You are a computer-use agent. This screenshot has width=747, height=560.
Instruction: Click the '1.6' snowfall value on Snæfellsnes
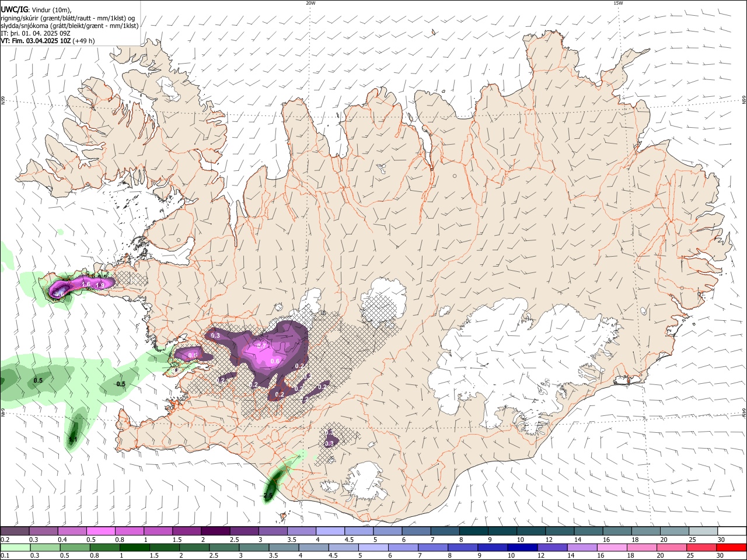(x=86, y=284)
